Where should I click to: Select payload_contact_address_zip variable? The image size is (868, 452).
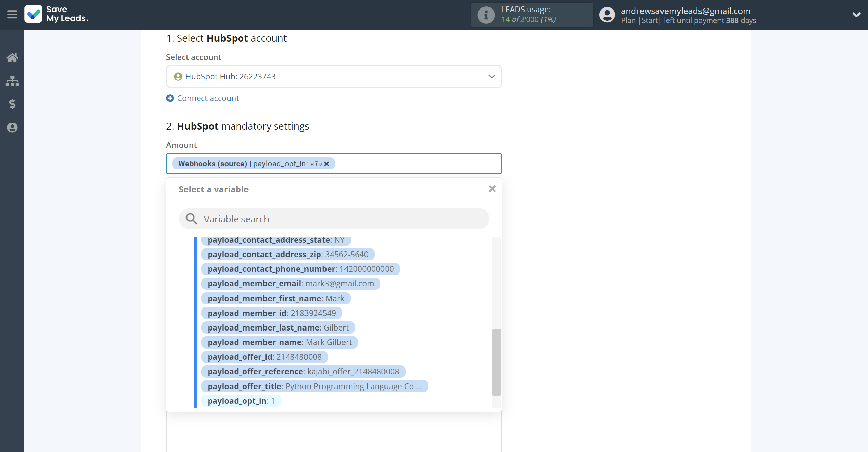click(288, 255)
